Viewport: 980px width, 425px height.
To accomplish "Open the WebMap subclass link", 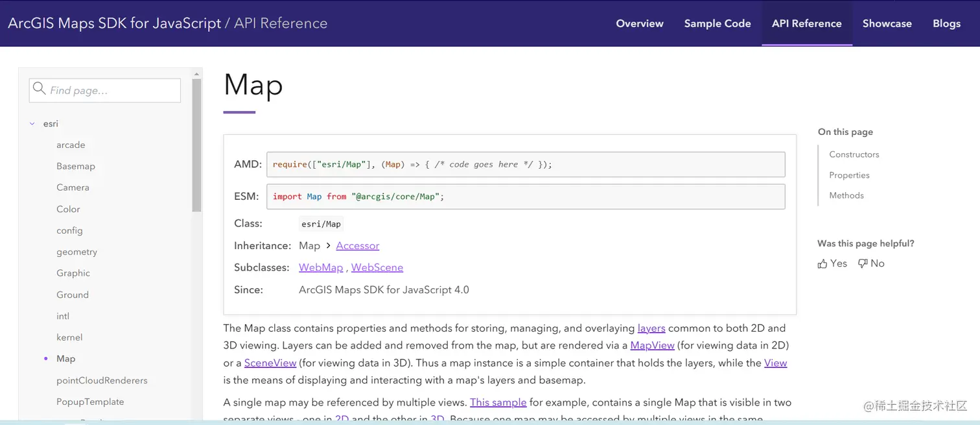I will 321,267.
